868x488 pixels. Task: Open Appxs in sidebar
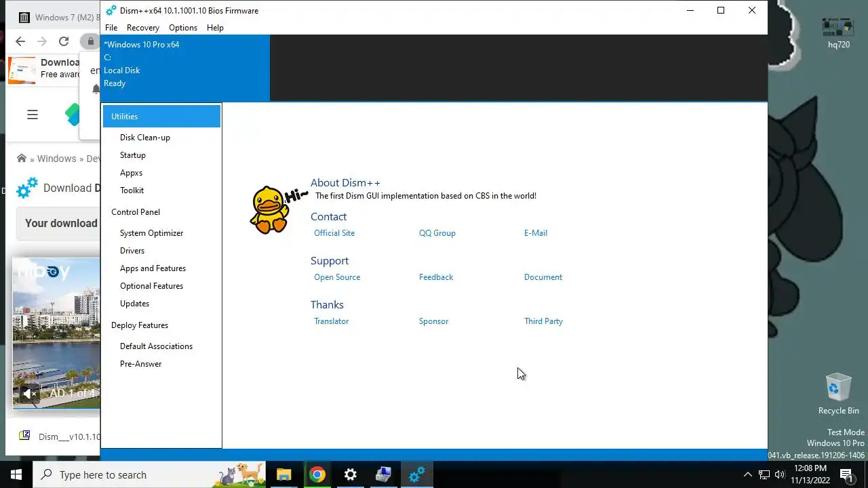[131, 173]
